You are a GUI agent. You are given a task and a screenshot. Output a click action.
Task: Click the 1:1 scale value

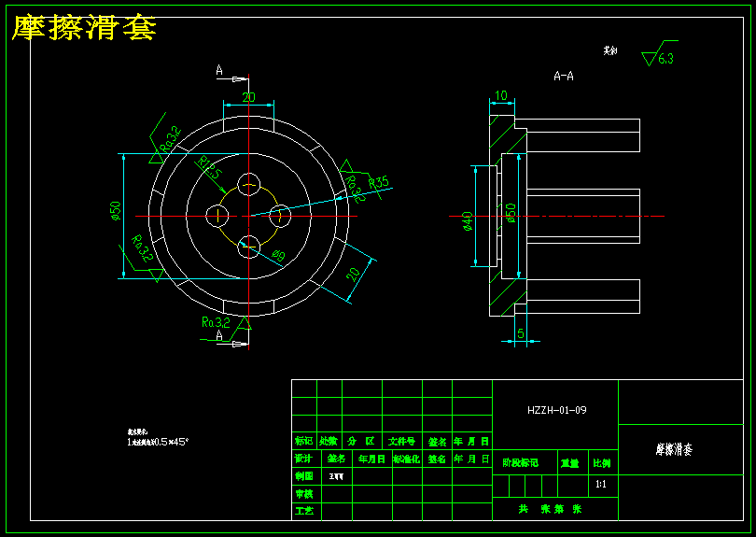[601, 485]
